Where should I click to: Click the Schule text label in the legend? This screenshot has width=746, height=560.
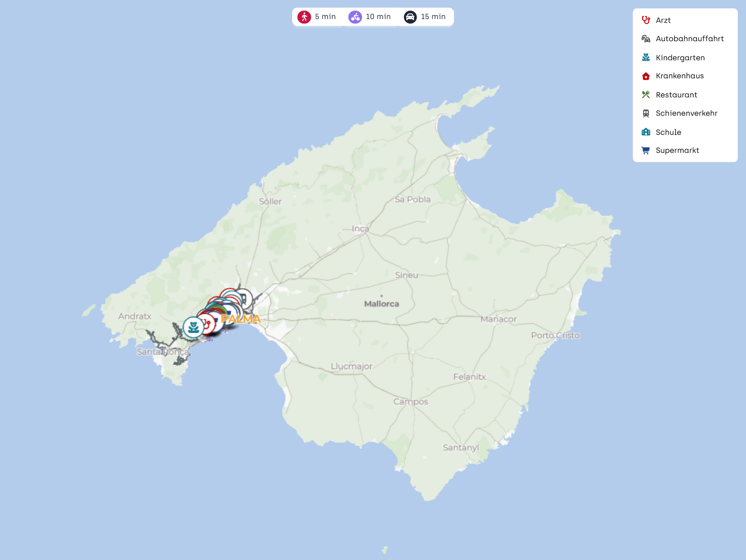click(668, 132)
